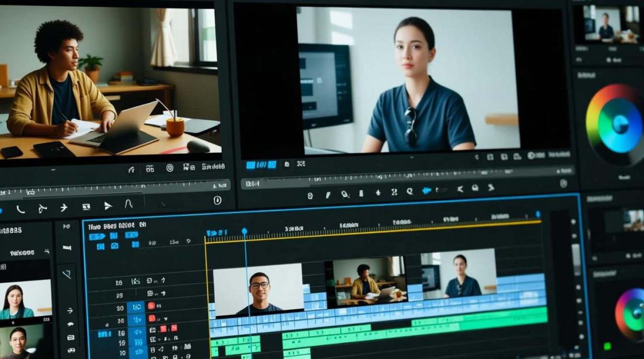Click the program monitor scrub bar ruler
The width and height of the screenshot is (644, 359).
pos(407,178)
